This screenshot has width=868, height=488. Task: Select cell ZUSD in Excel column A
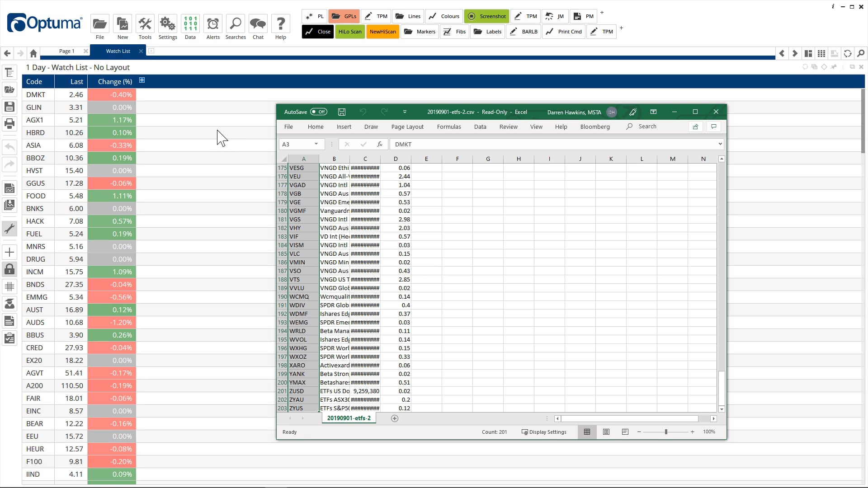(x=303, y=391)
